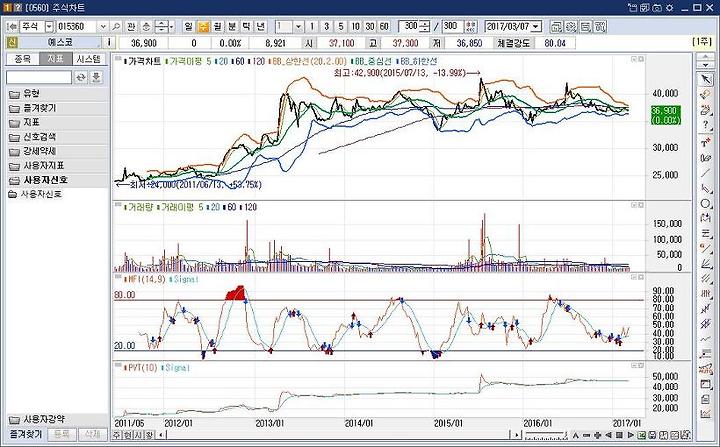Screen dimensions: 720x447
Task: Select the 분 (minute) period toggle
Action: pos(232,26)
